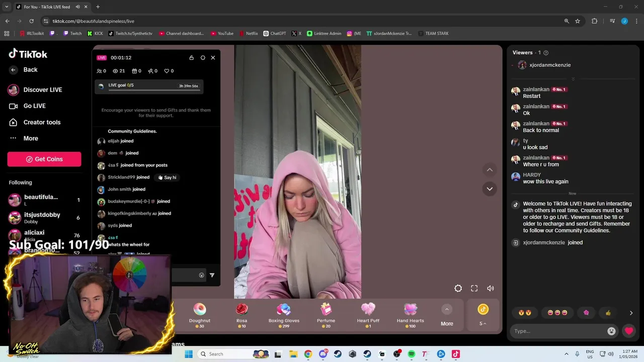The image size is (644, 362).
Task: Toggle fullscreen on the video player
Action: pyautogui.click(x=474, y=288)
